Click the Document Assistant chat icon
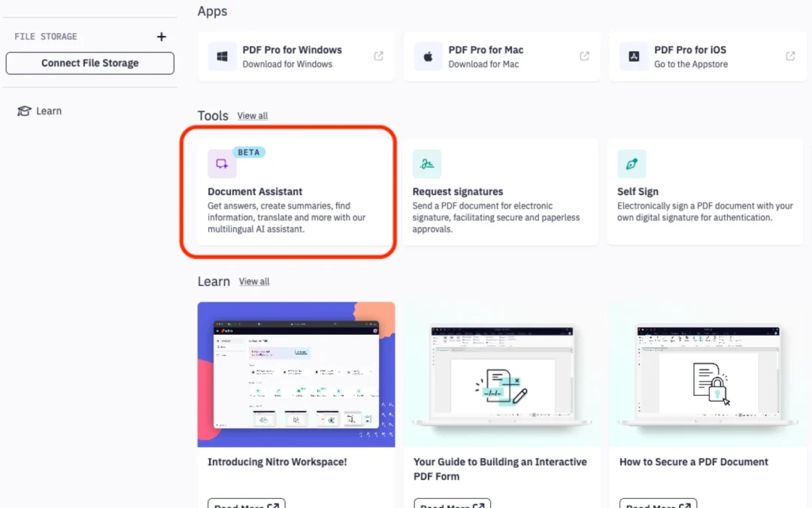This screenshot has width=812, height=508. [222, 164]
